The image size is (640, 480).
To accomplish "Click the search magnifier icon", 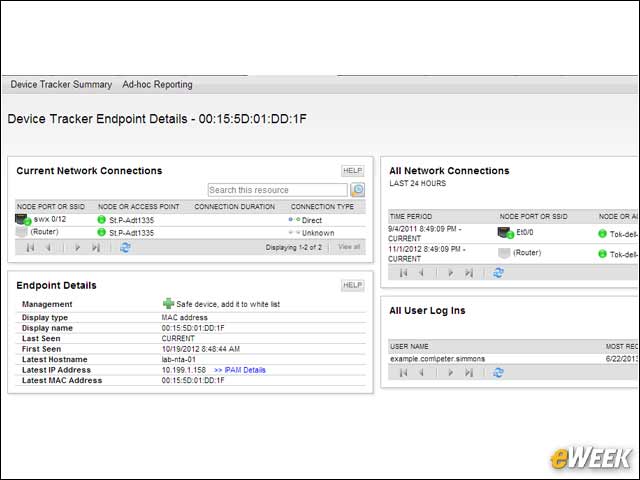I will (x=358, y=190).
